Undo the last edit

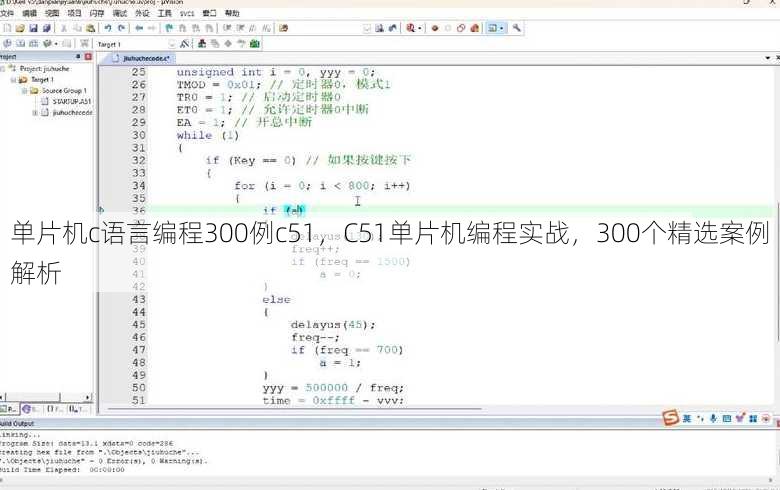(108, 28)
